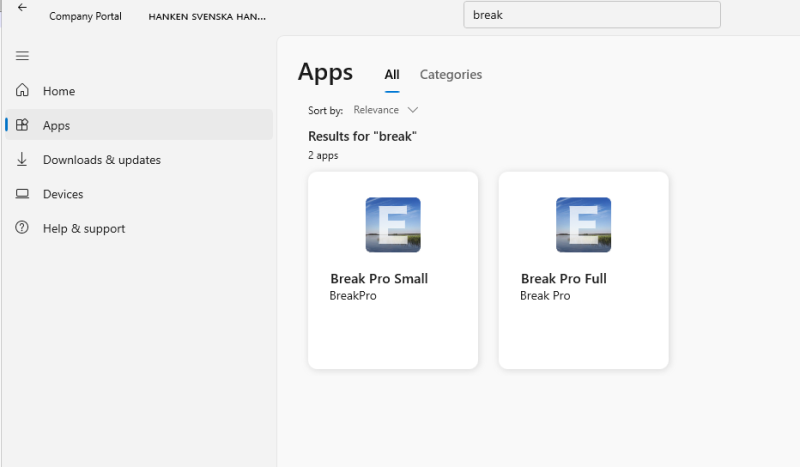Open Help & support page
This screenshot has width=800, height=467.
tap(139, 228)
